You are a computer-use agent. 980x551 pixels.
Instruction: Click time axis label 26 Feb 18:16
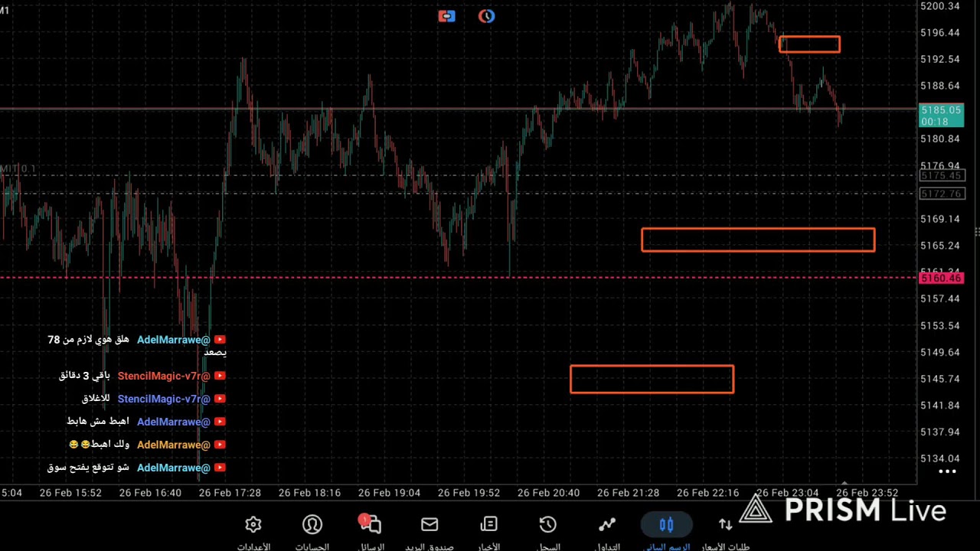point(309,493)
